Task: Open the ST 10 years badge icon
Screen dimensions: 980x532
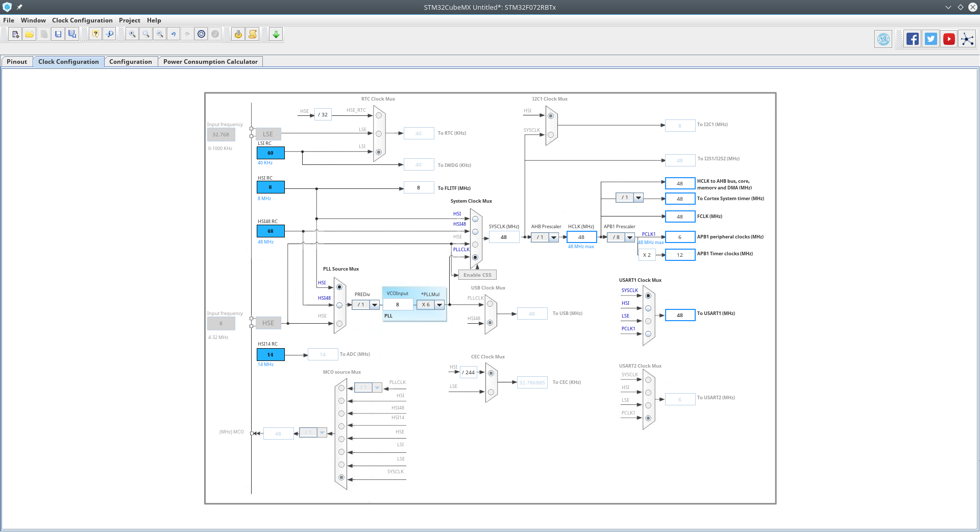Action: coord(884,39)
